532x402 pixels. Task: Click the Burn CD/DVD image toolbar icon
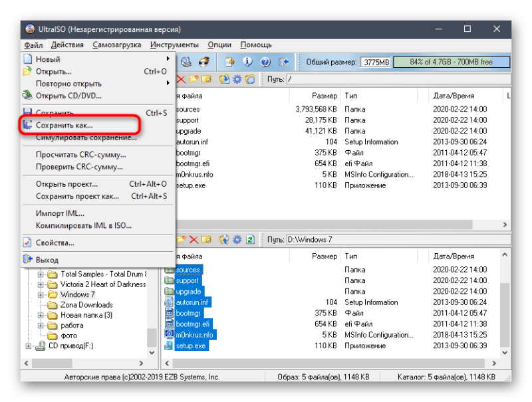point(204,62)
